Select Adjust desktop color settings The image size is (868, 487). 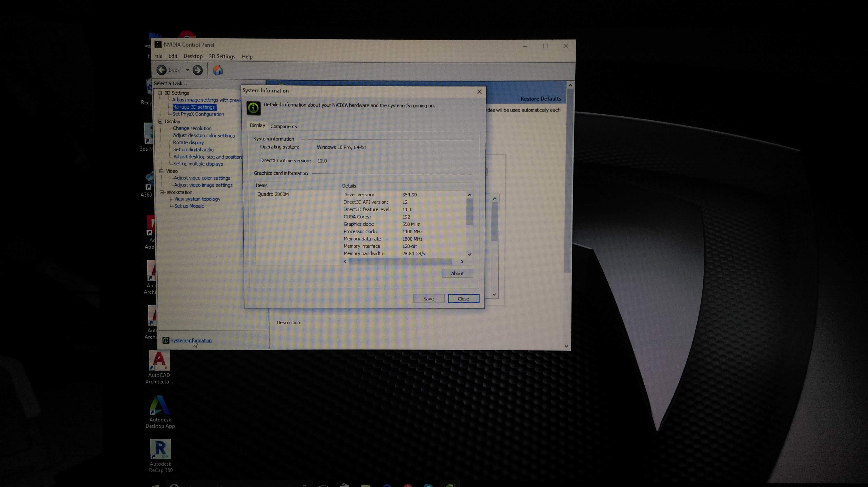(x=204, y=135)
